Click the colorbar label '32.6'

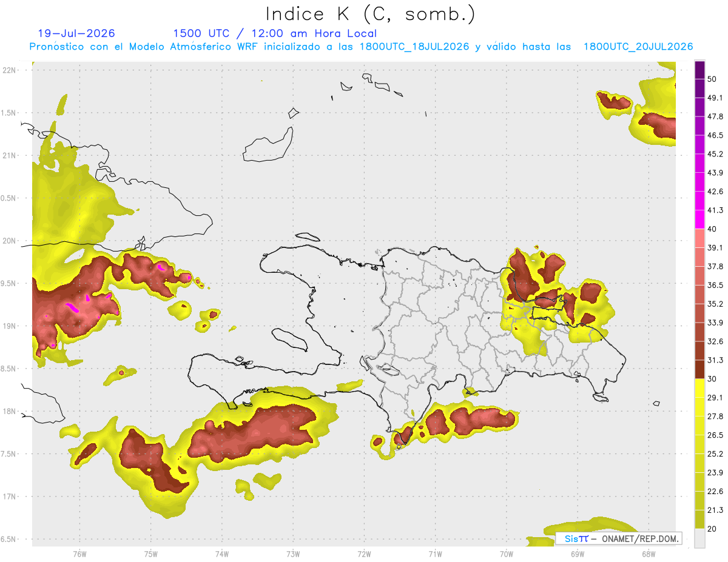point(715,341)
